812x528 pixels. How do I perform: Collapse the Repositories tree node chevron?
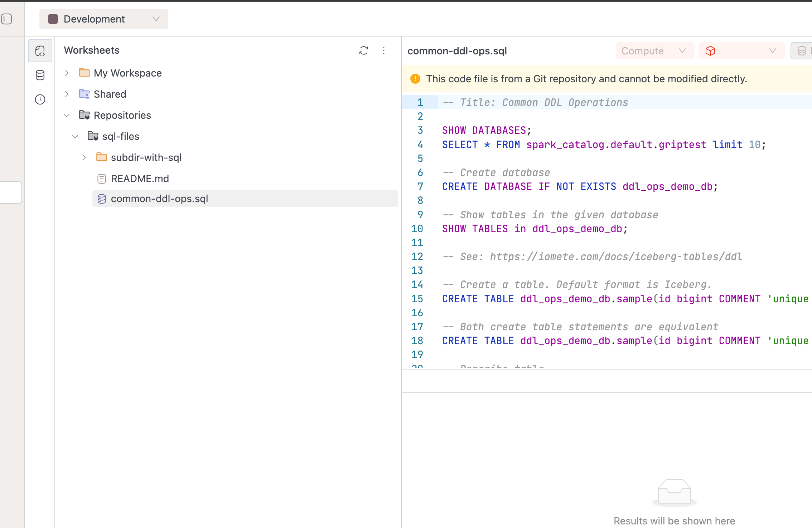(67, 115)
